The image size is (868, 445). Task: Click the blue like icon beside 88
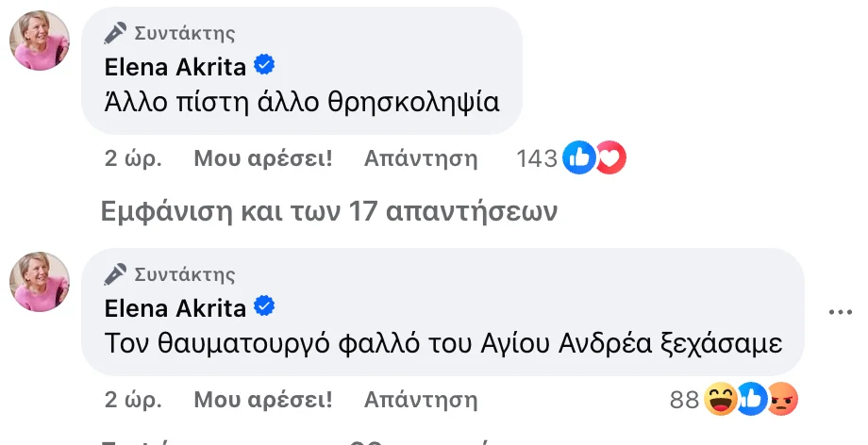tap(752, 401)
